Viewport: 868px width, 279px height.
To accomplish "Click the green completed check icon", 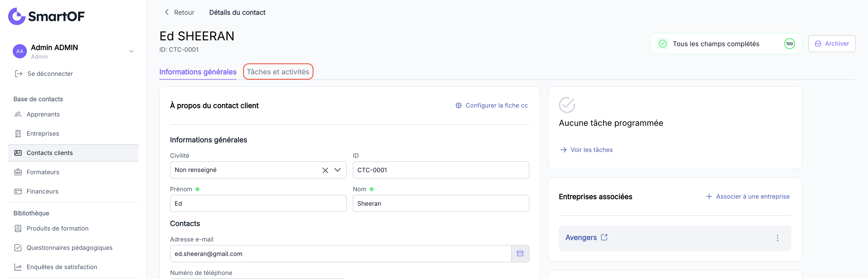I will (x=662, y=44).
